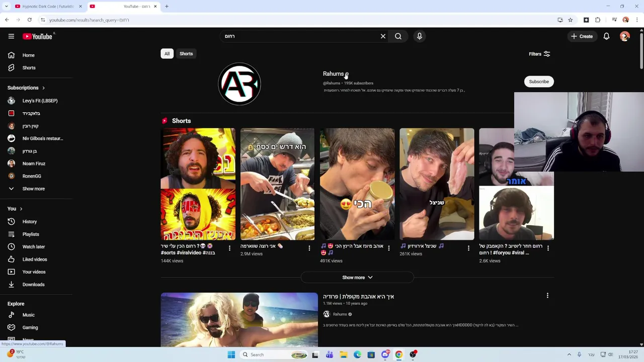Open Rahums channel link under video result

coord(340,314)
